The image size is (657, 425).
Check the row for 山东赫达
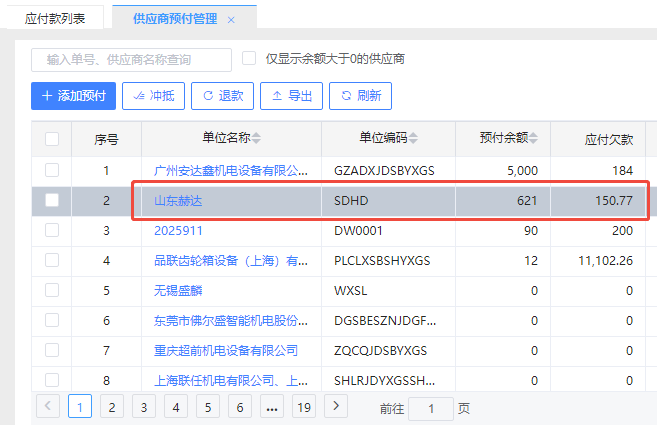(52, 200)
